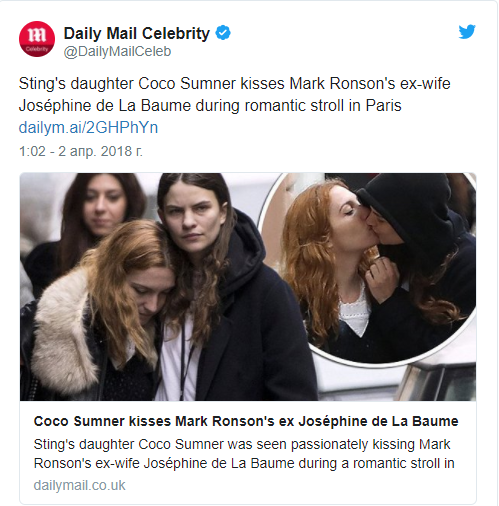The width and height of the screenshot is (499, 506).
Task: Visit the @DailyMailCeleb handle
Action: click(117, 52)
